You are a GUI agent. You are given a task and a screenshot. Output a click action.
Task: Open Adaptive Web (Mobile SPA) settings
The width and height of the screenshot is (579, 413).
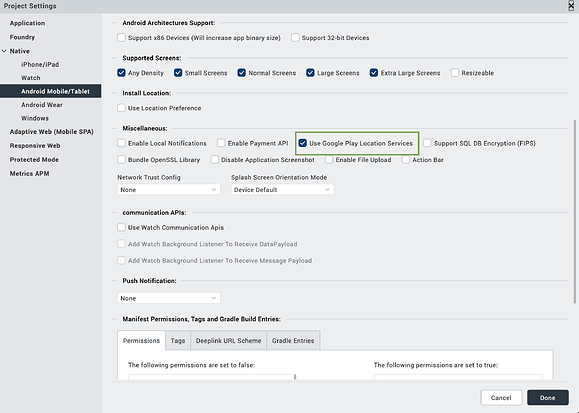(x=52, y=132)
